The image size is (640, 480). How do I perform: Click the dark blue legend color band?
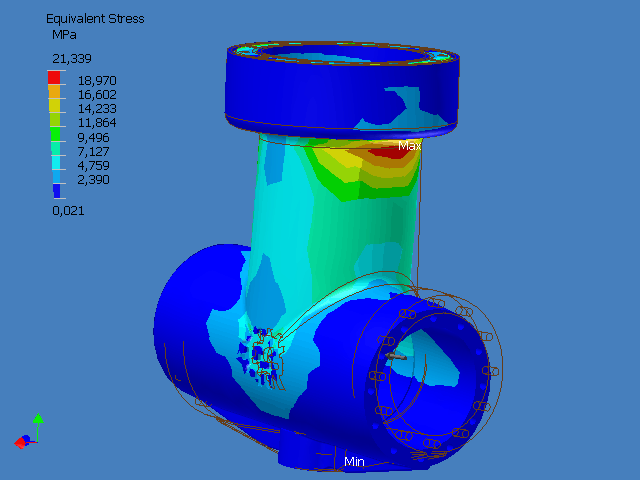[56, 191]
